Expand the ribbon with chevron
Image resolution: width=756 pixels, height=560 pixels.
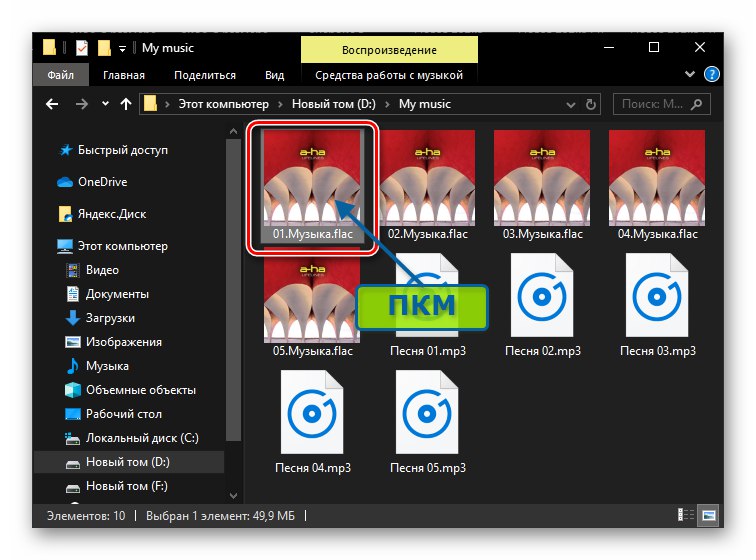(690, 74)
